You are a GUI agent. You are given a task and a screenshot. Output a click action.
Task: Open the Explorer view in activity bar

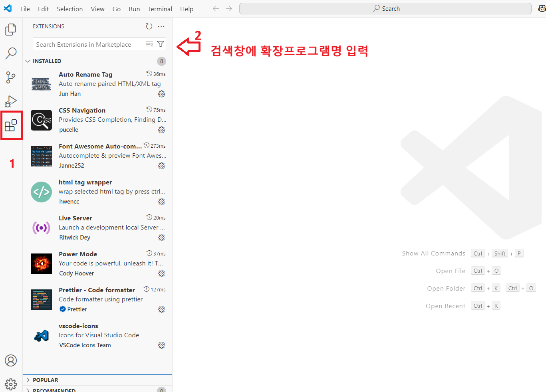point(11,30)
